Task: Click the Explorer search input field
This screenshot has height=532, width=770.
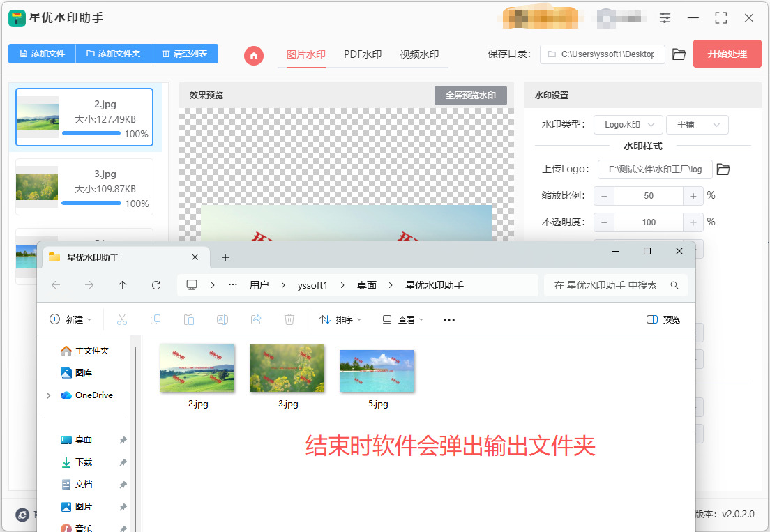Action: (608, 285)
